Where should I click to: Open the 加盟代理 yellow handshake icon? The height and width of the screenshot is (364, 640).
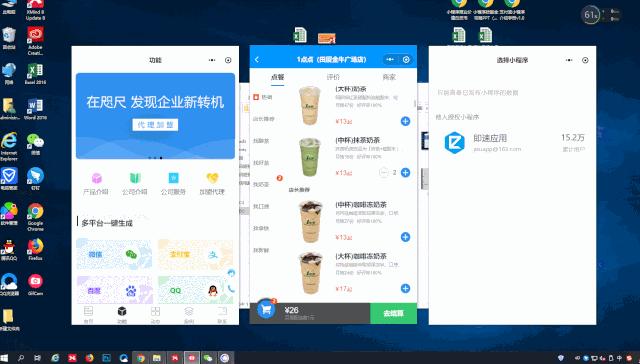(x=212, y=178)
